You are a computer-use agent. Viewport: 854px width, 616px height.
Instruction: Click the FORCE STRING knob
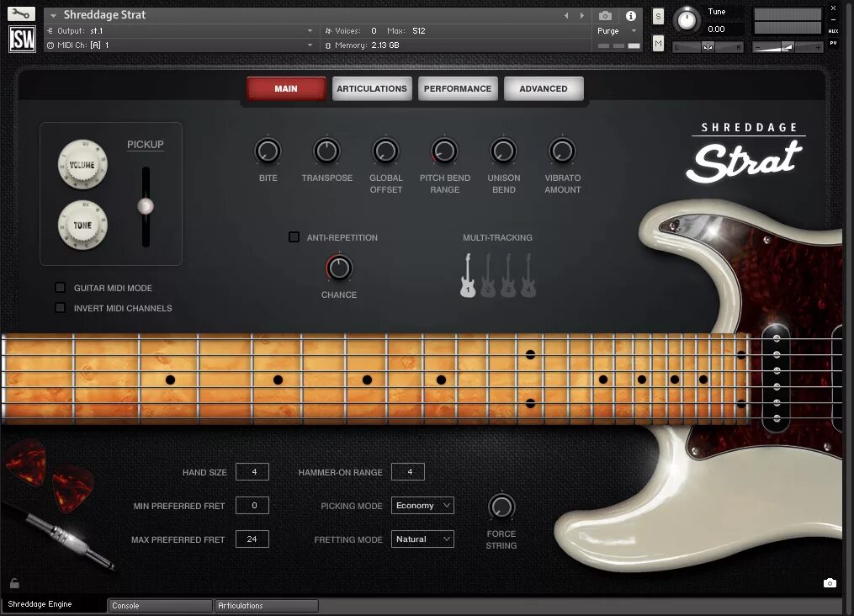[501, 507]
